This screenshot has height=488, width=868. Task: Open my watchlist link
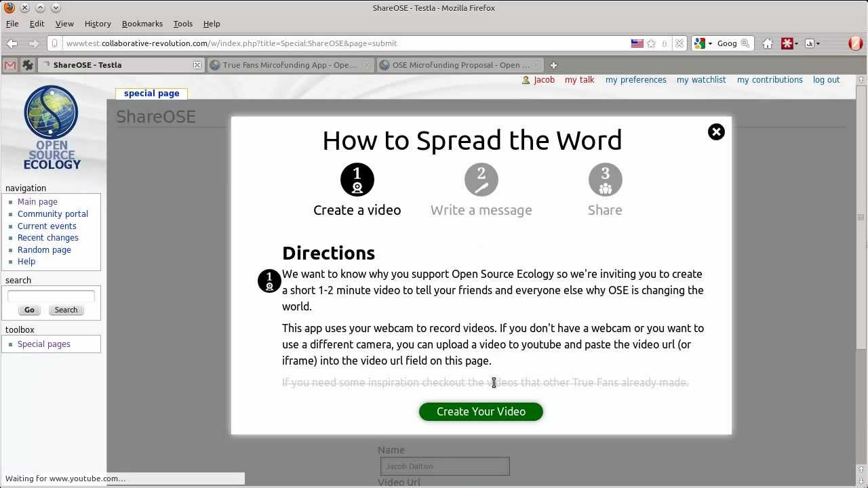[701, 80]
